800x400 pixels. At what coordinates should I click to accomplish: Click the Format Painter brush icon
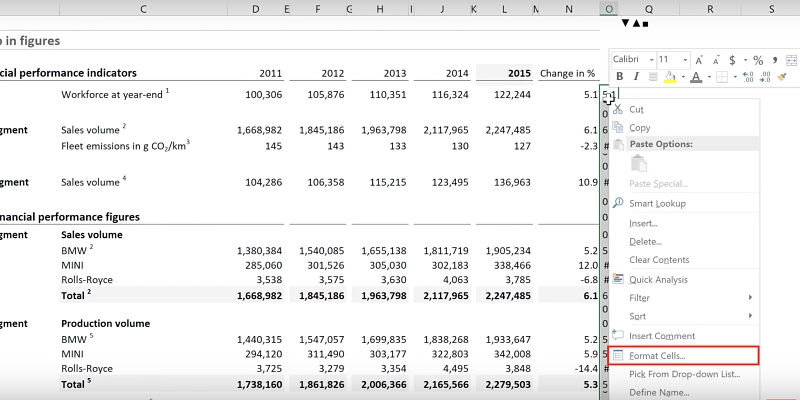pyautogui.click(x=782, y=77)
